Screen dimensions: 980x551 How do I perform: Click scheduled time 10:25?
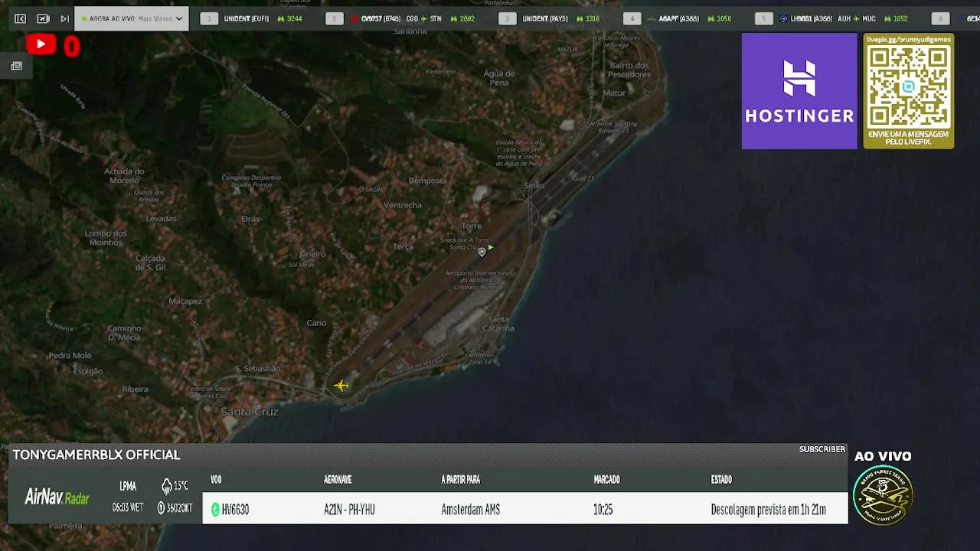tap(603, 510)
